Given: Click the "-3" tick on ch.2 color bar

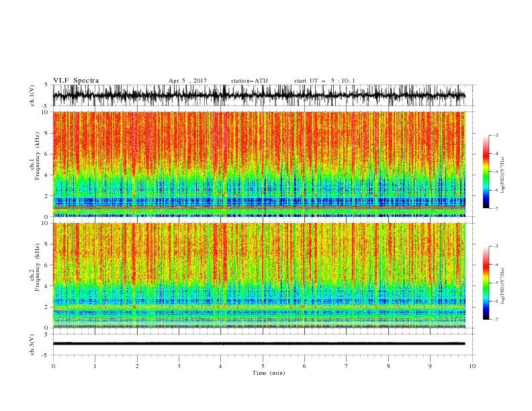Looking at the screenshot, I should (495, 246).
